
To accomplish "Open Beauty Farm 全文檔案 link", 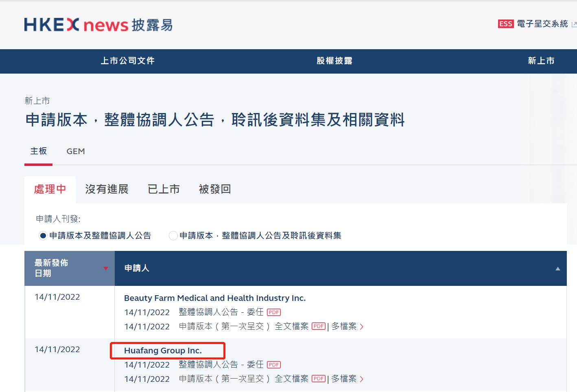I will (x=292, y=326).
